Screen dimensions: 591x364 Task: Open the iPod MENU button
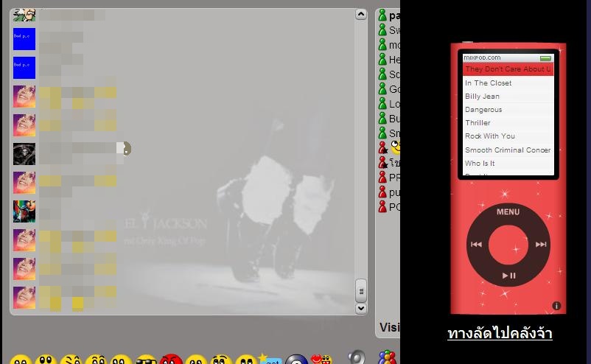coord(508,211)
